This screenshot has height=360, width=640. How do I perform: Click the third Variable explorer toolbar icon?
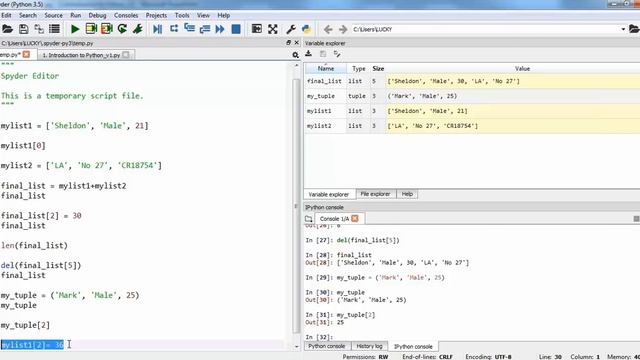[337, 54]
